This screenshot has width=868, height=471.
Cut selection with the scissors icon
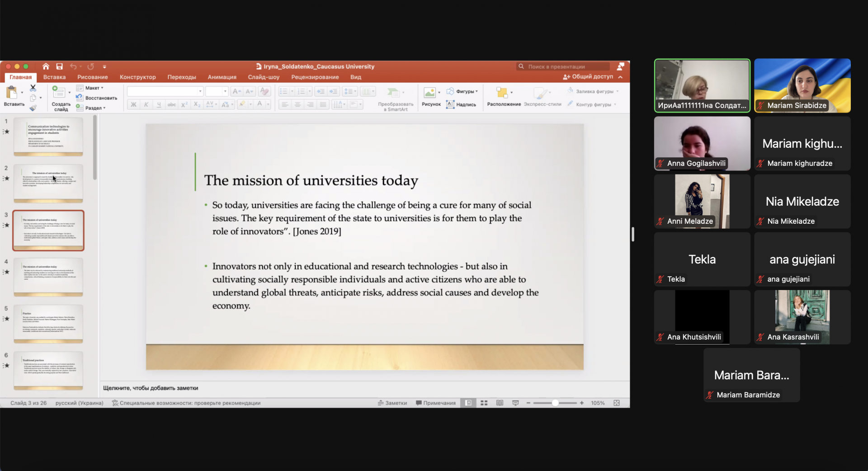(x=33, y=88)
